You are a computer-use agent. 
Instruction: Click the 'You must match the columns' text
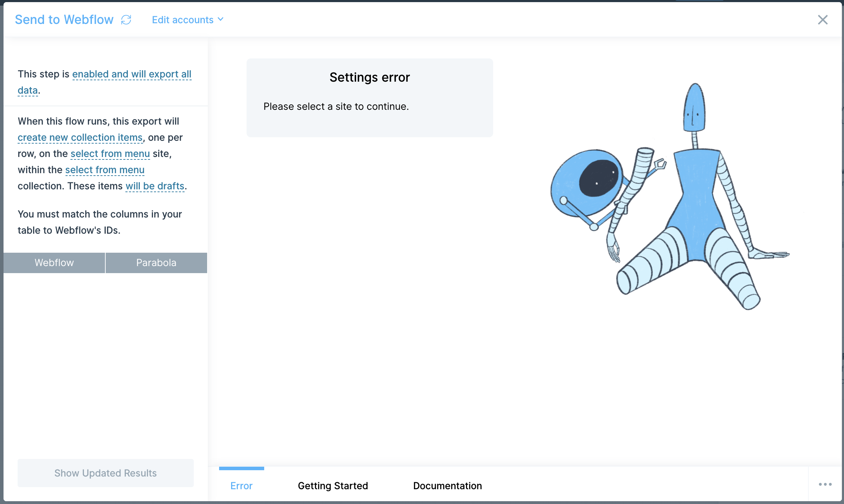pos(100,222)
